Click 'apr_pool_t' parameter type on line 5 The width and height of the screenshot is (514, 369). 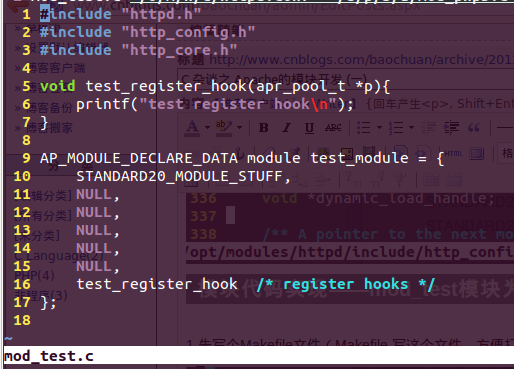[301, 86]
